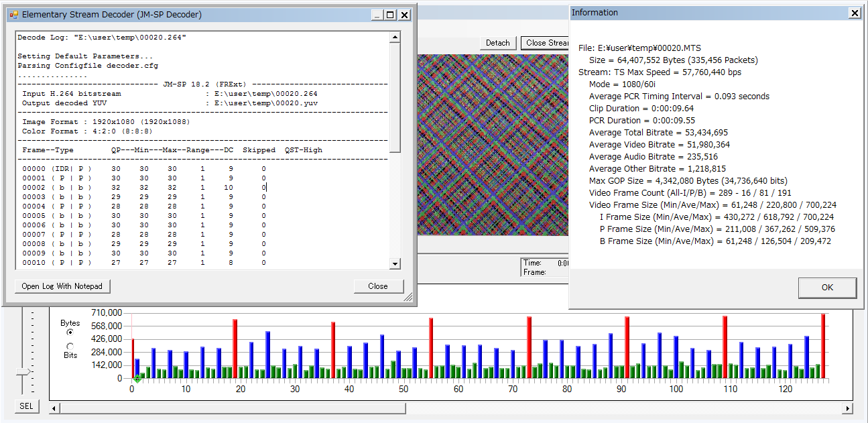868x423 pixels.
Task: Click Open Log With Notepad
Action: tap(62, 286)
